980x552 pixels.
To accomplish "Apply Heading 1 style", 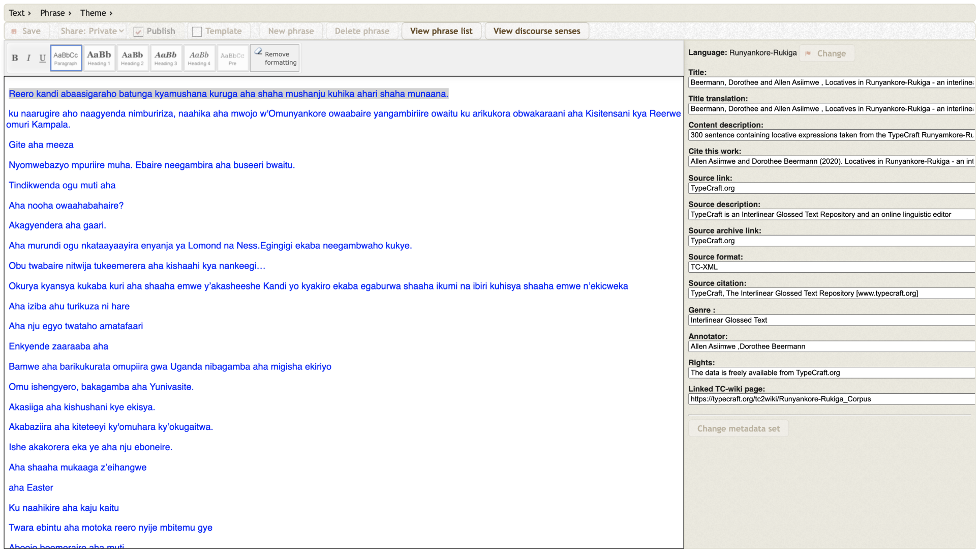I will coord(99,58).
